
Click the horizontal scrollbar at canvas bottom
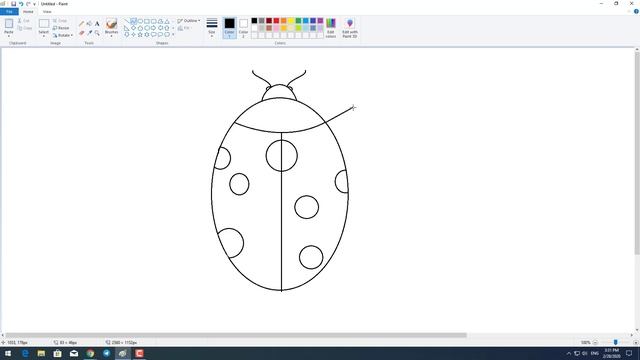pyautogui.click(x=236, y=335)
